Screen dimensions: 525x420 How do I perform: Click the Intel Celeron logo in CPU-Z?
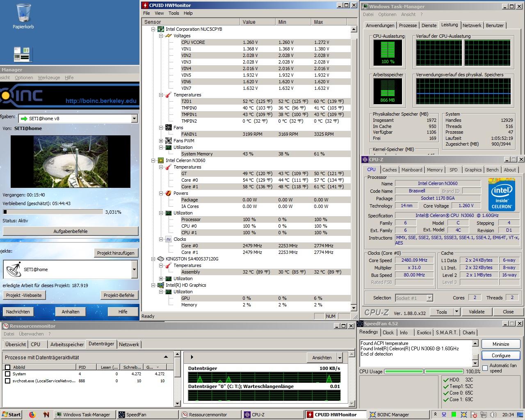pyautogui.click(x=502, y=195)
